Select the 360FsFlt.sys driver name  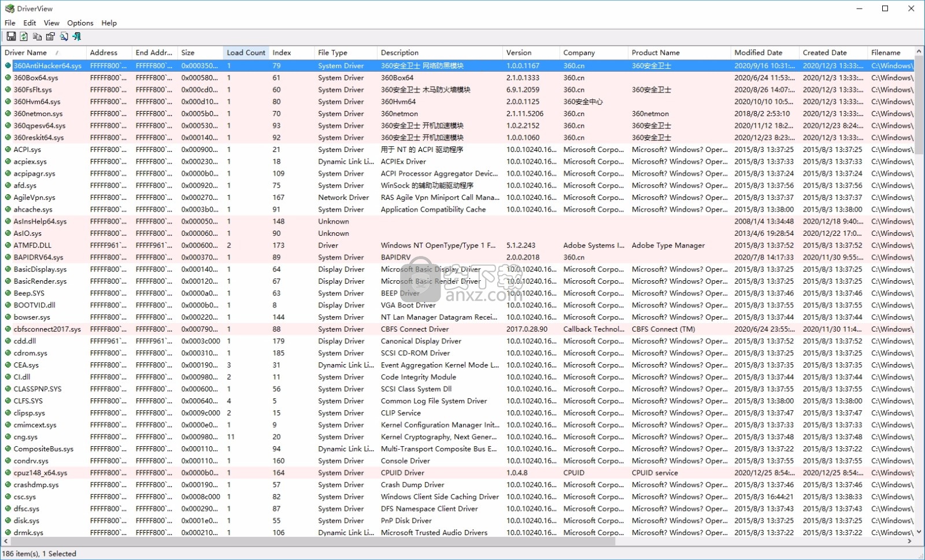point(33,90)
